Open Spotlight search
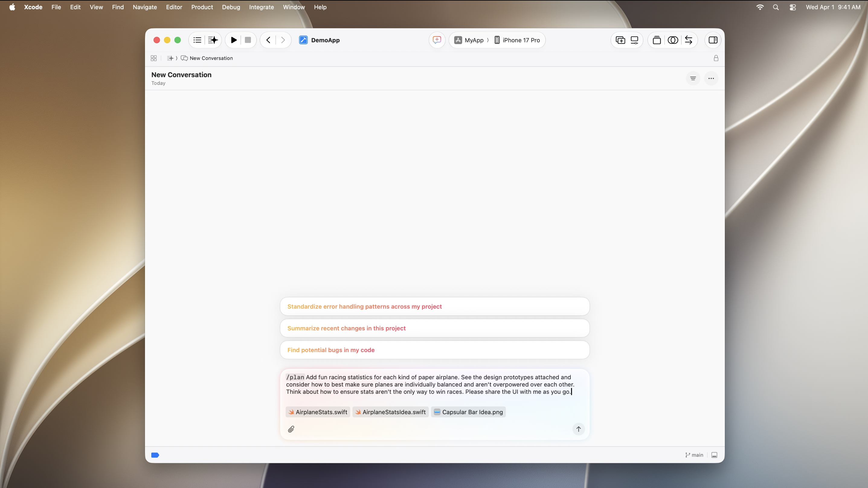Screen dimensions: 868x488 point(776,7)
